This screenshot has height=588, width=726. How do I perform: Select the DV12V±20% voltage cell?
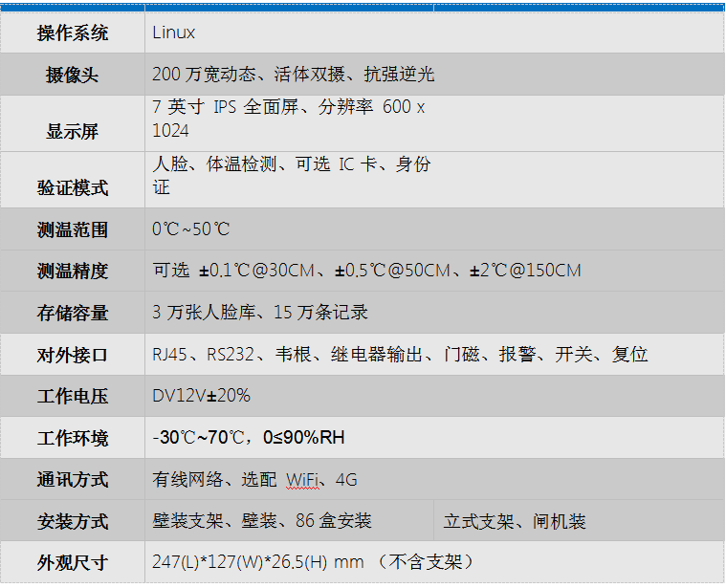[201, 396]
